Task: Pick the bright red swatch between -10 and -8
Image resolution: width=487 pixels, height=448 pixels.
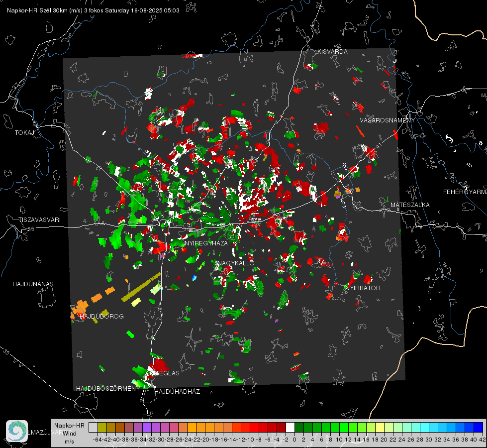Action: pyautogui.click(x=254, y=427)
